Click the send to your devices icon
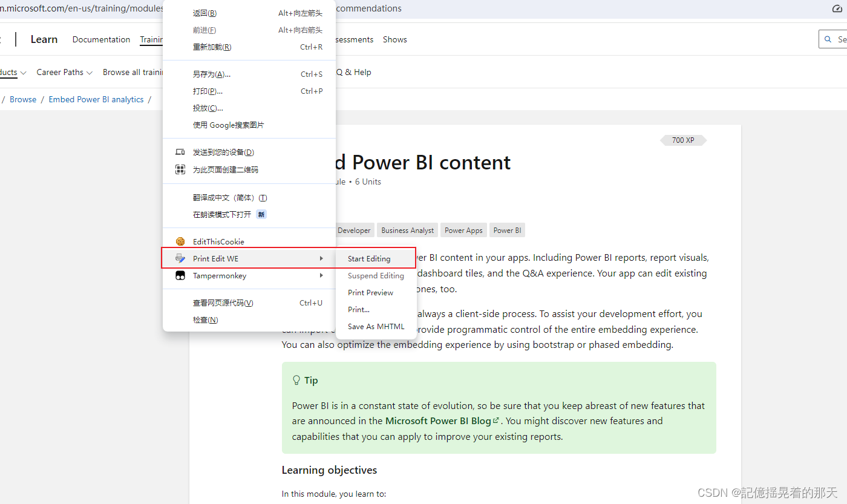This screenshot has height=504, width=847. point(180,152)
